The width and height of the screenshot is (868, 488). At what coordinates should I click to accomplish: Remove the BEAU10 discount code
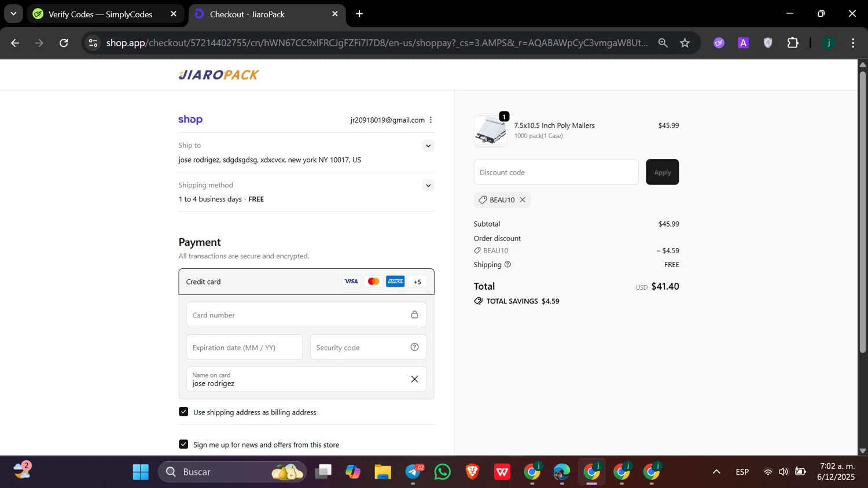click(523, 199)
